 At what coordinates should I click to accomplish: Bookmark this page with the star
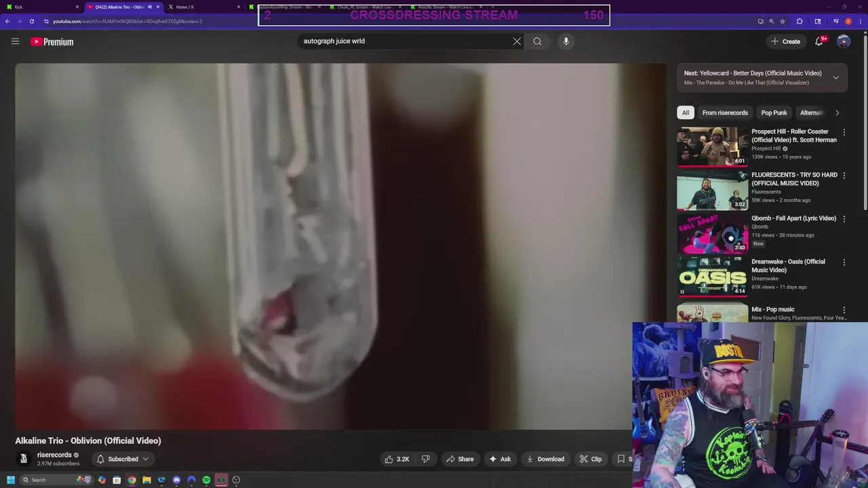783,21
